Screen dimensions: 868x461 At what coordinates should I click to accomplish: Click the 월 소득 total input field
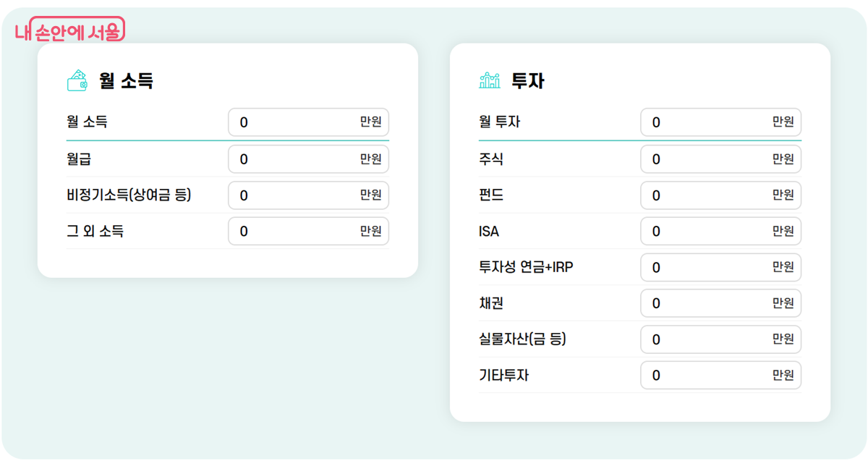[297, 122]
